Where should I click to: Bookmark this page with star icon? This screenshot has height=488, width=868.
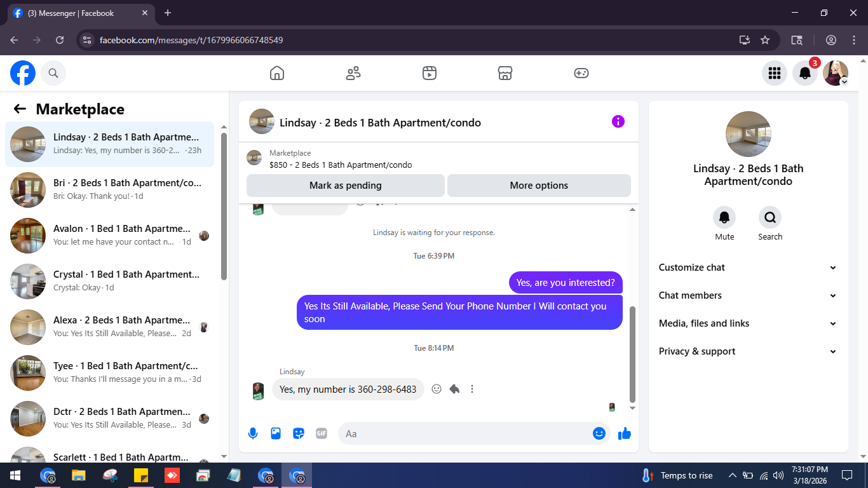(765, 40)
